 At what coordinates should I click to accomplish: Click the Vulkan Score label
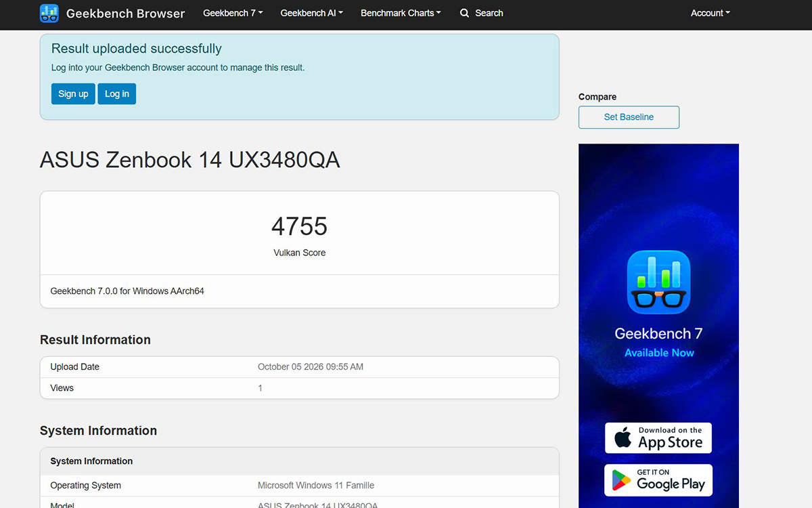tap(299, 253)
